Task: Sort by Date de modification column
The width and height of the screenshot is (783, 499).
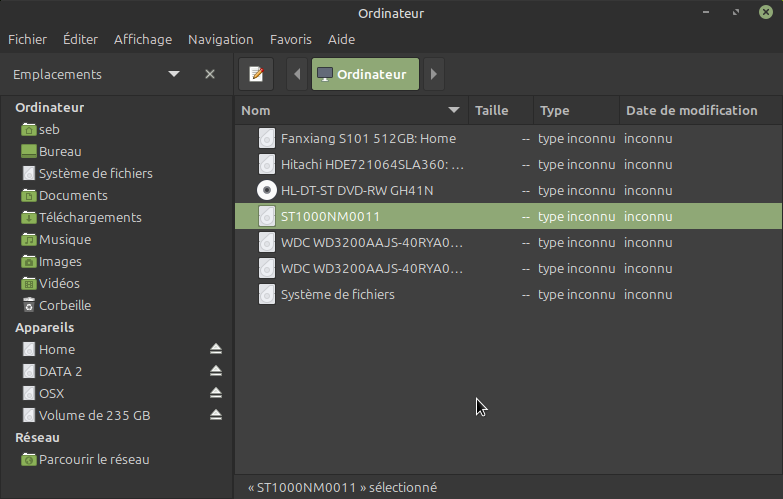Action: tap(691, 110)
